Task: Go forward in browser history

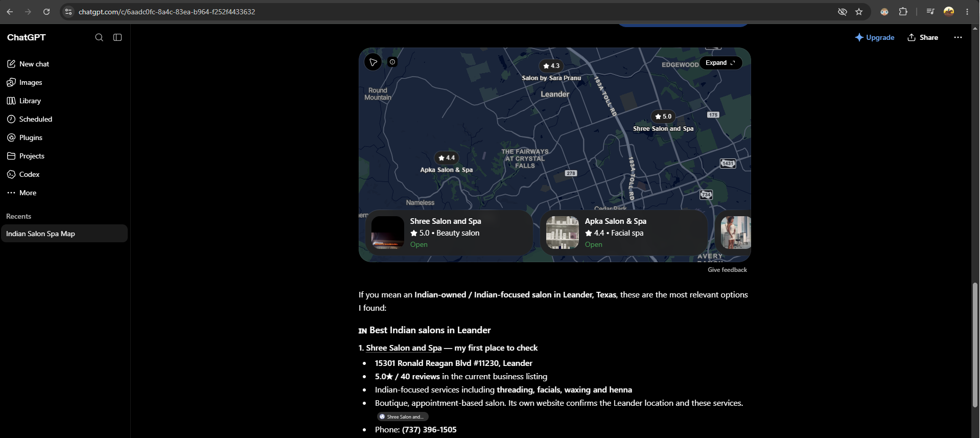Action: 28,12
